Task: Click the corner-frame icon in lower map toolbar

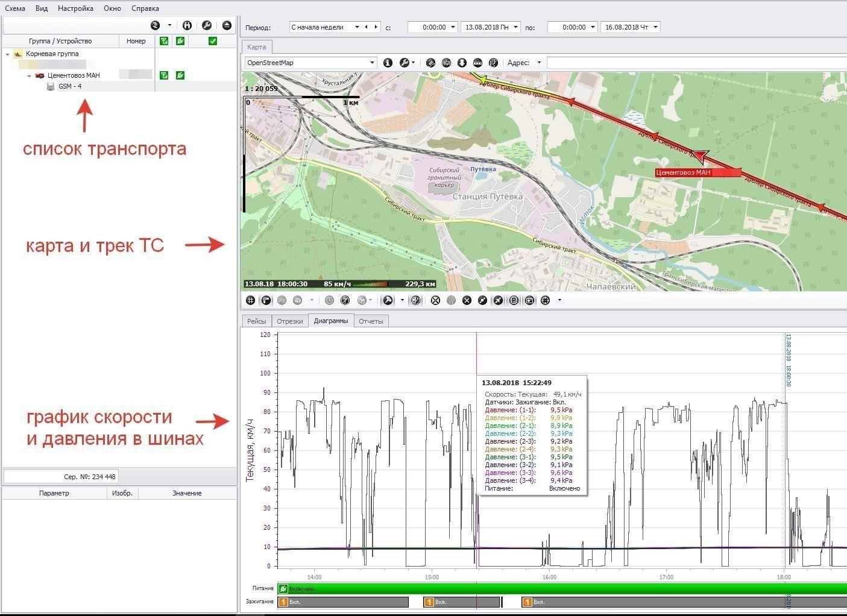Action: tap(266, 300)
